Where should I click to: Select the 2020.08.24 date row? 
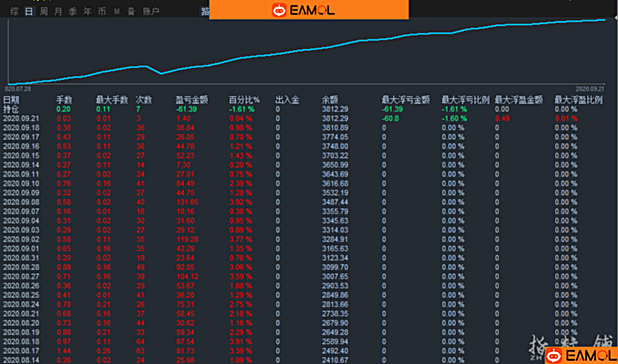pyautogui.click(x=21, y=304)
